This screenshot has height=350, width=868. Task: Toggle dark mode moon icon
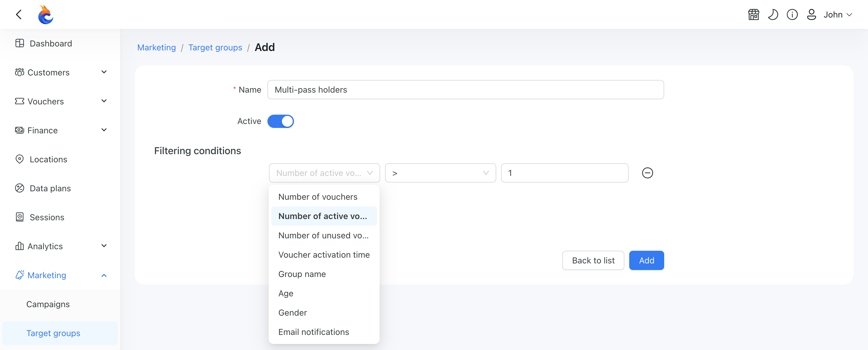click(x=773, y=14)
